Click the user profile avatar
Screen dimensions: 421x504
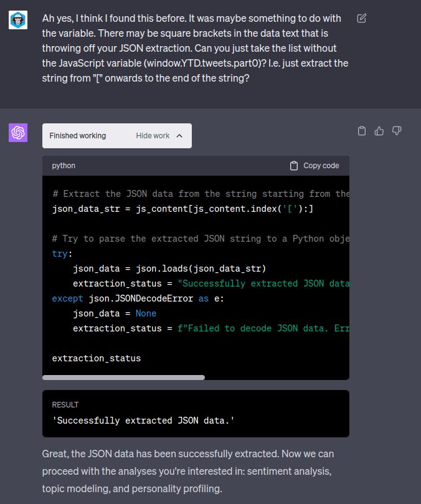coord(18,20)
